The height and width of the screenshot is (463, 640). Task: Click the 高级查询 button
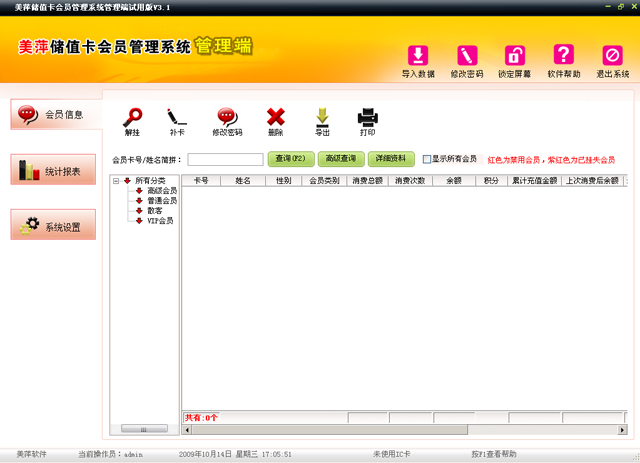pyautogui.click(x=341, y=159)
